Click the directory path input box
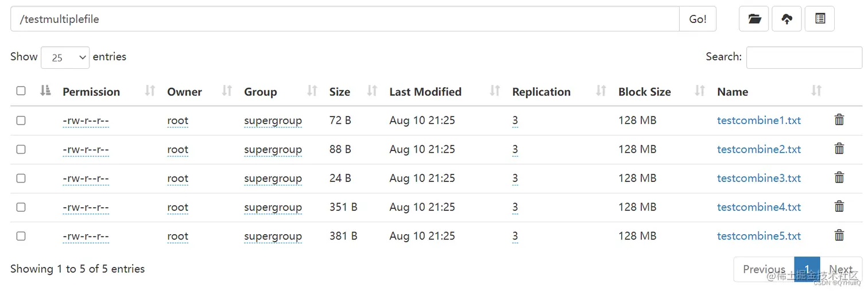Screen dimensions: 868x291 click(x=344, y=19)
